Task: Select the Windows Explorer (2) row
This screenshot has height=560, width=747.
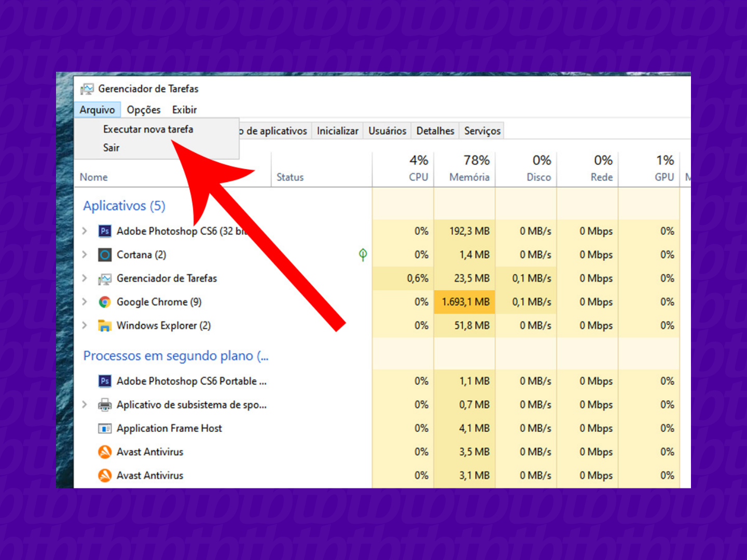Action: [x=377, y=325]
